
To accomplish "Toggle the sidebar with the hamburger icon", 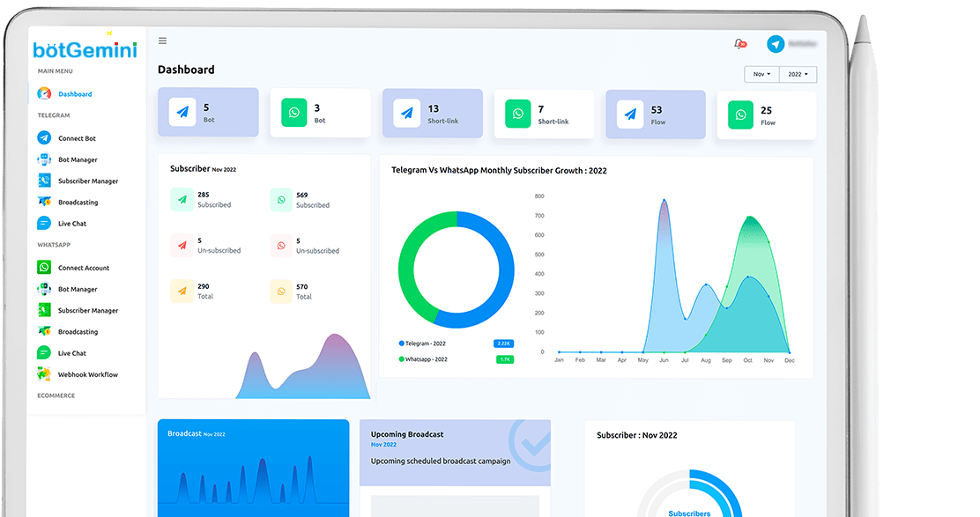I will click(x=162, y=40).
